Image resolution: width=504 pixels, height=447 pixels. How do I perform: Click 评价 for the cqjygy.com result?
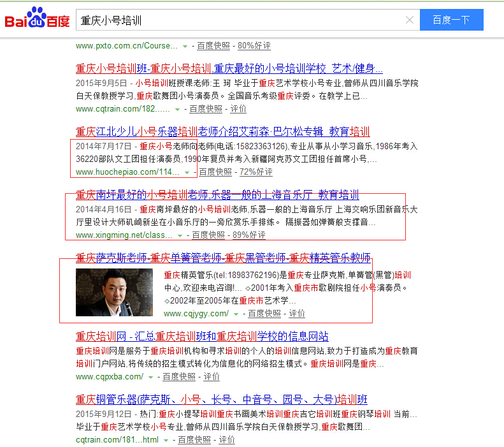click(297, 314)
